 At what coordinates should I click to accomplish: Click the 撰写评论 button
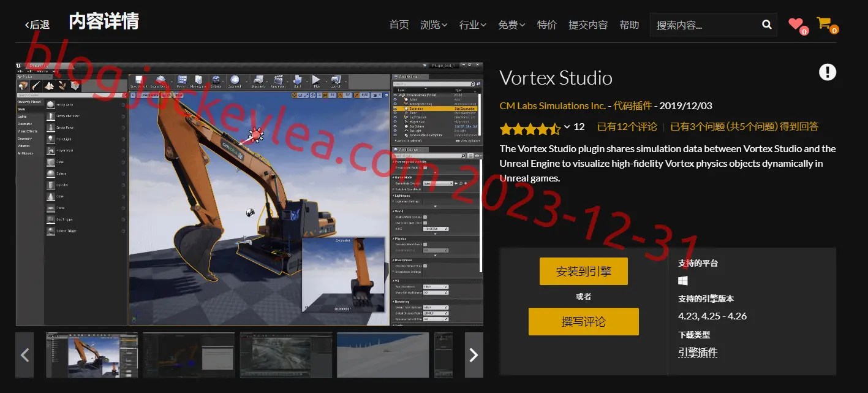(x=583, y=321)
